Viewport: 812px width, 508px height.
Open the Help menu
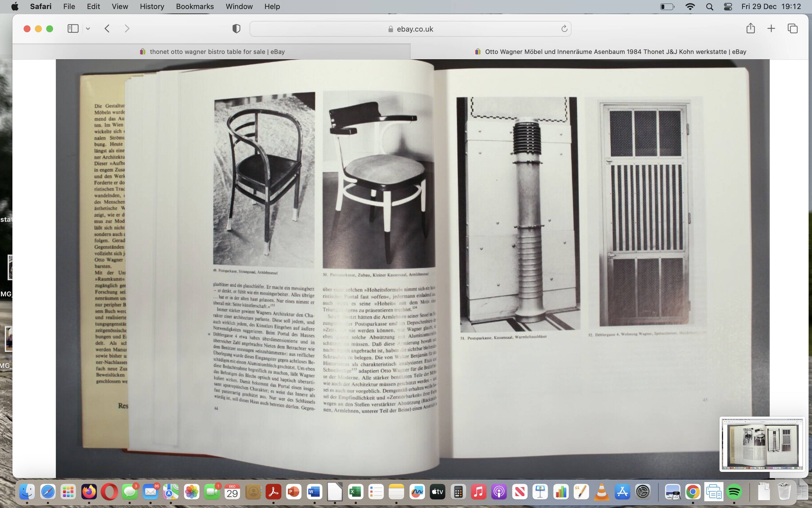(x=272, y=6)
